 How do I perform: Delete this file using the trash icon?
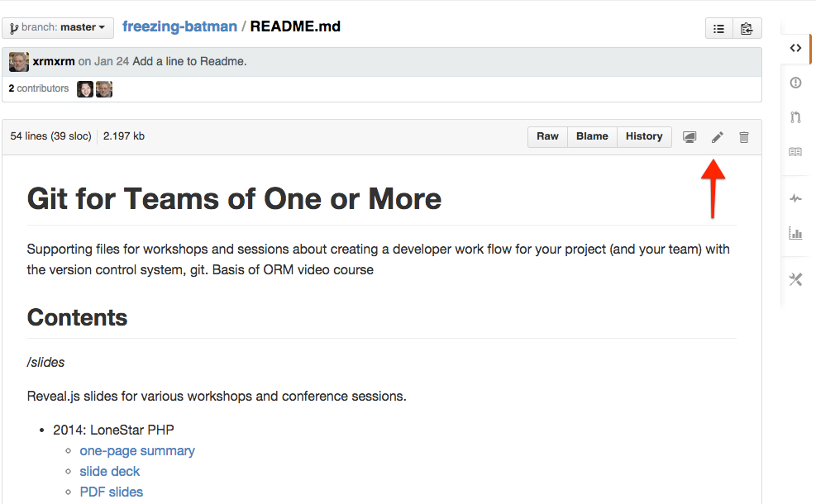coord(743,137)
